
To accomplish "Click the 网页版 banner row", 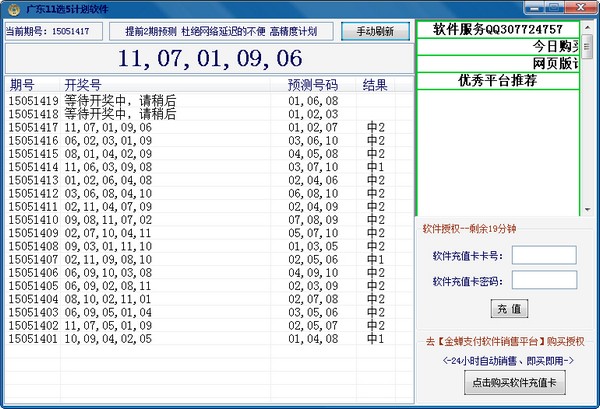I will 498,64.
